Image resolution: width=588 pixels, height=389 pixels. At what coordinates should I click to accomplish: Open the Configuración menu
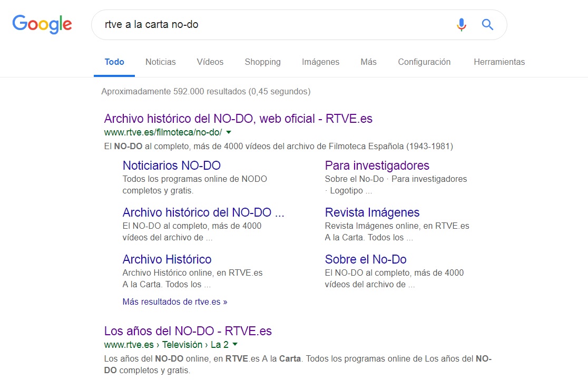424,62
